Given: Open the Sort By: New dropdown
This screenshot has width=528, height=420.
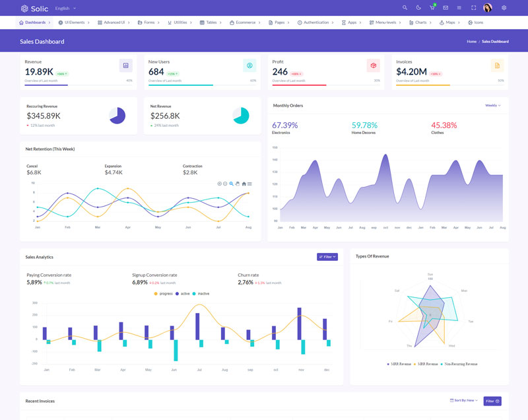Looking at the screenshot, I should coord(464,400).
